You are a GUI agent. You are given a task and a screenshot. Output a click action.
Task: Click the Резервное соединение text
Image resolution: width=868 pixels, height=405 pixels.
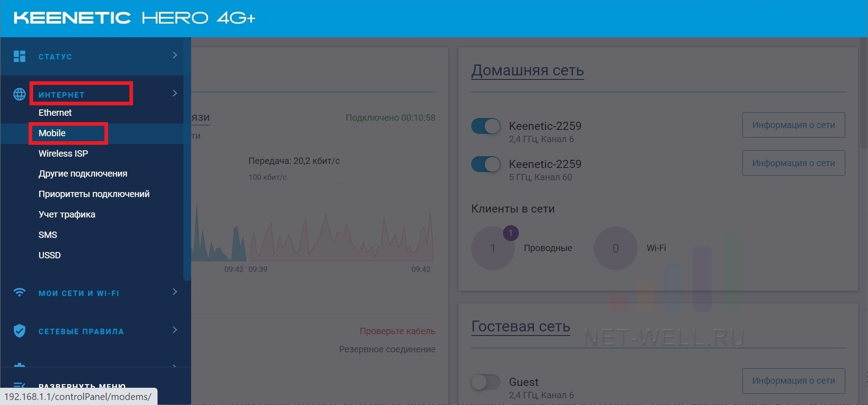pos(387,349)
